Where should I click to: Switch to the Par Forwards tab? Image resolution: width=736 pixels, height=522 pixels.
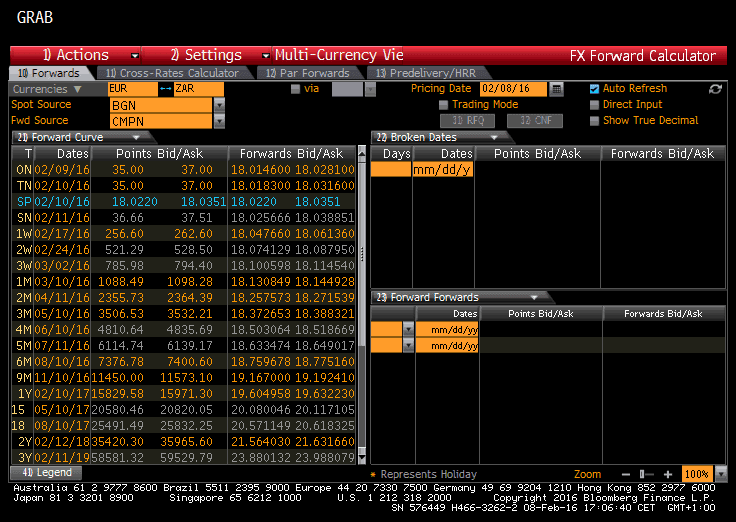click(x=308, y=73)
